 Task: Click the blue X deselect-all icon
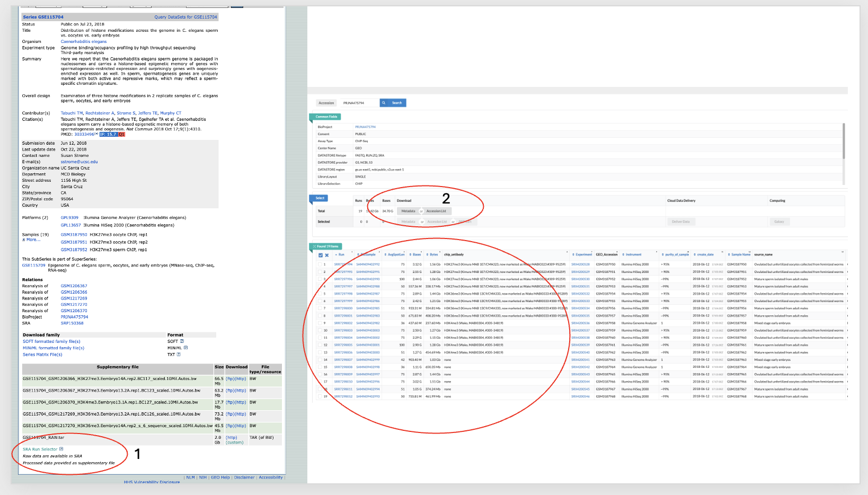point(327,255)
